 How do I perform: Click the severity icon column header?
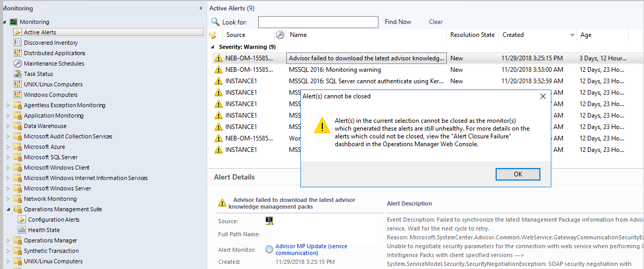(x=212, y=35)
